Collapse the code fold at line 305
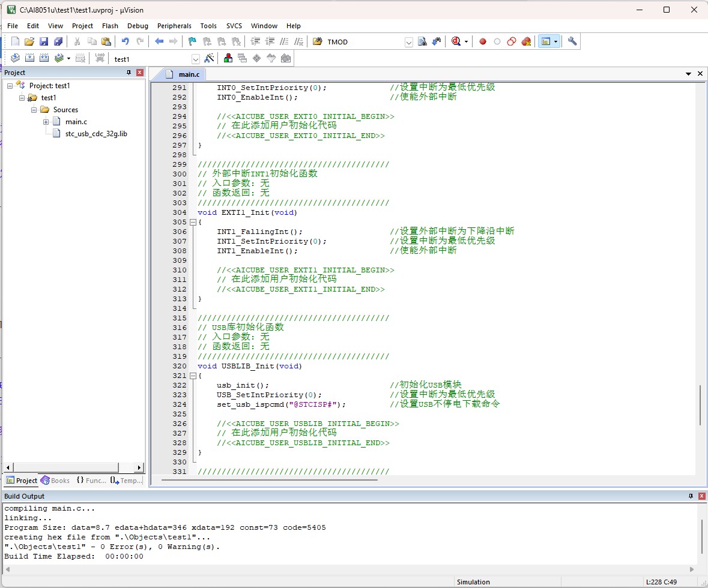This screenshot has width=708, height=588. (193, 222)
